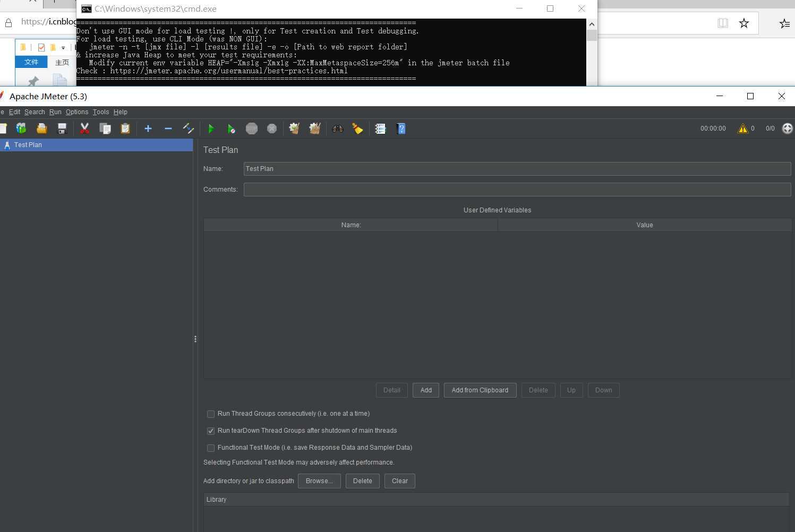Click the Down button under variables table
The width and height of the screenshot is (795, 532).
pyautogui.click(x=604, y=390)
